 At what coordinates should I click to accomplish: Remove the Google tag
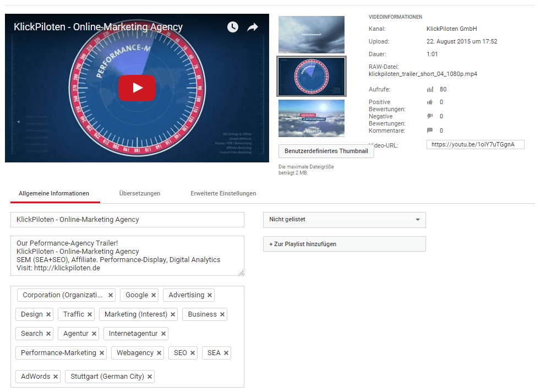(x=154, y=295)
